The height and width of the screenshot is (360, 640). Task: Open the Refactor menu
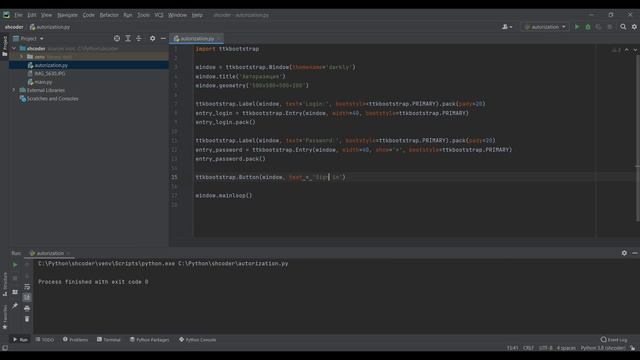[x=109, y=15]
